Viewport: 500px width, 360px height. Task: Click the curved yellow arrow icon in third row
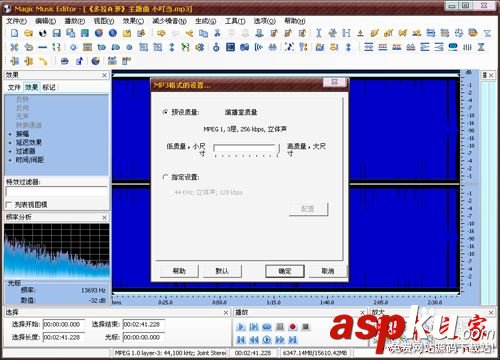tap(43, 61)
